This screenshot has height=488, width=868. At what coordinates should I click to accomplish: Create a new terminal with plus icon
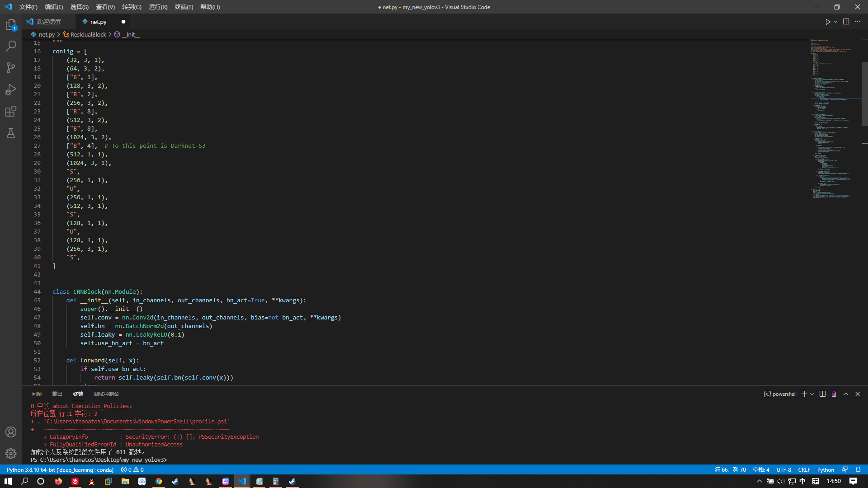pos(804,394)
